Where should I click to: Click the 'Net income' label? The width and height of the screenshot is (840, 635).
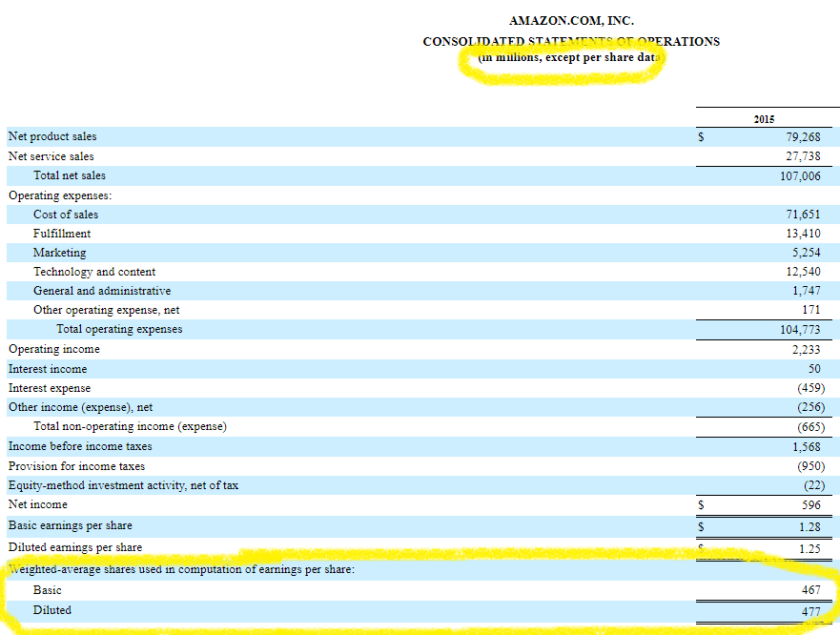click(x=37, y=504)
